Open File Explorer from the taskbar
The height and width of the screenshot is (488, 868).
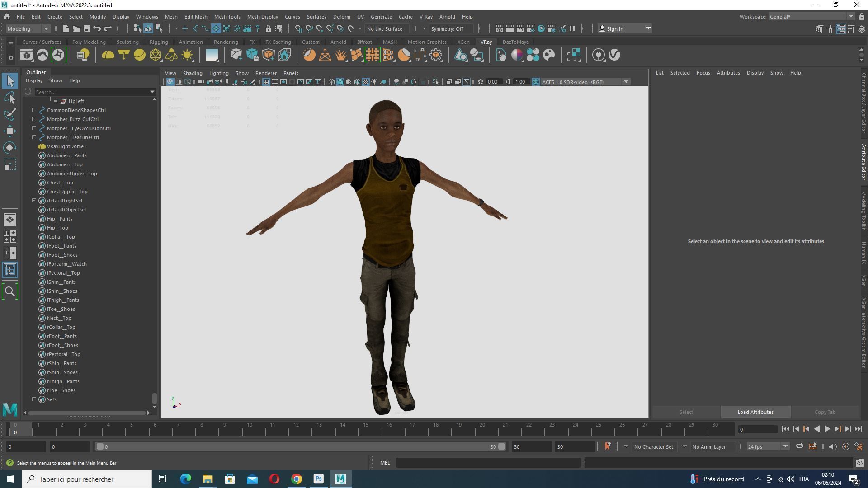click(208, 479)
